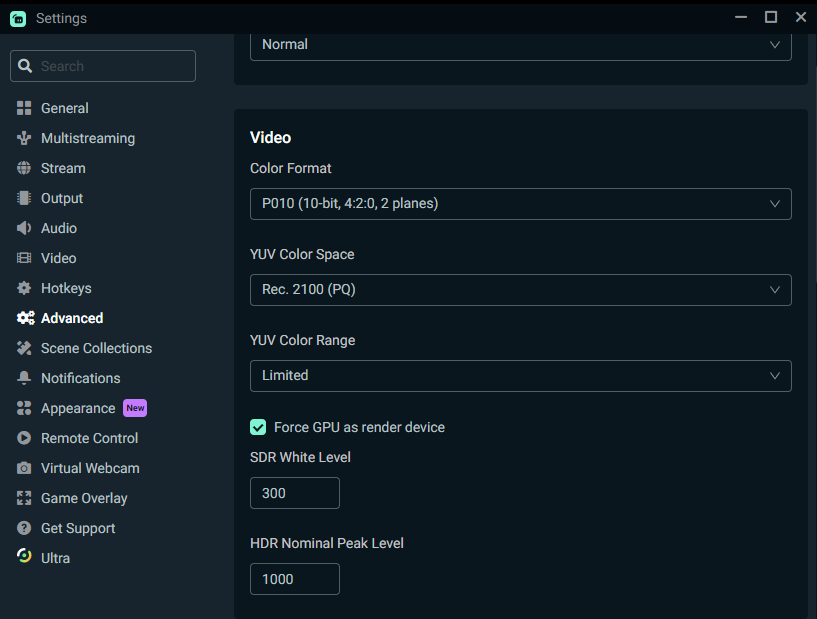Go to the Output settings section

point(63,198)
